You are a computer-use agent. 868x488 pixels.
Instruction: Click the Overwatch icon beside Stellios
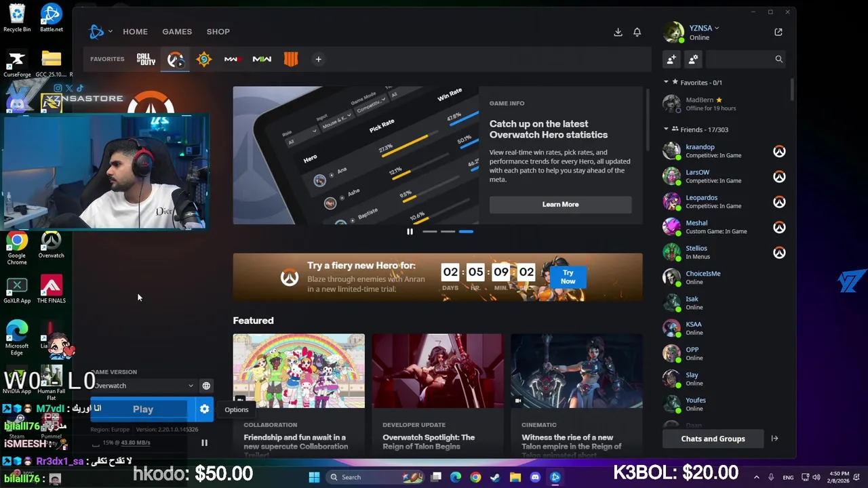[x=779, y=252]
